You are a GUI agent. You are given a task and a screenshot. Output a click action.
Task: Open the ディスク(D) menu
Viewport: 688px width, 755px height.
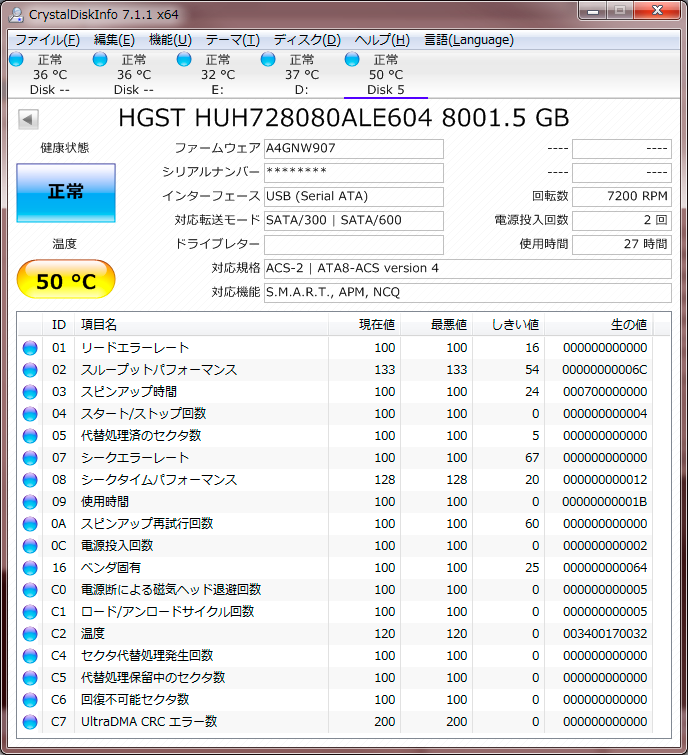[306, 40]
